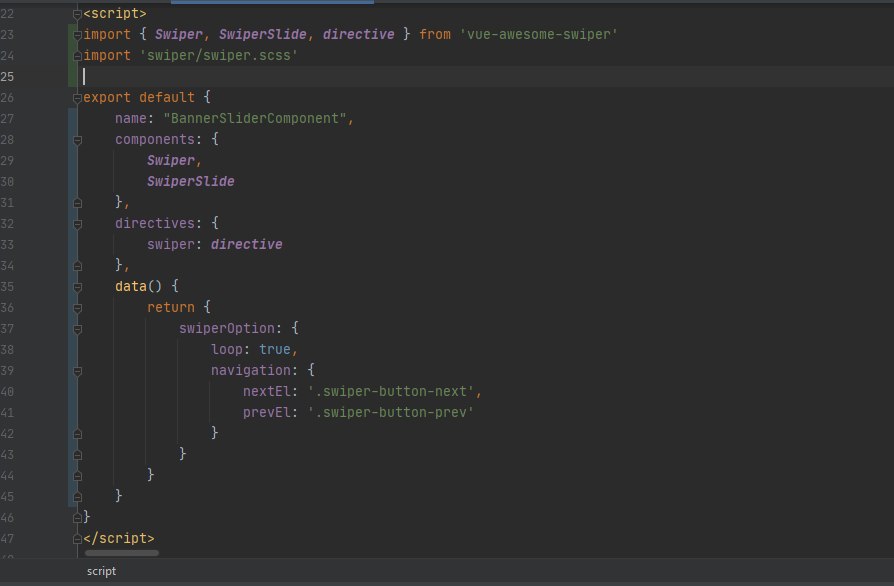Click the SwiperSlide entry in components
This screenshot has width=894, height=586.
pos(191,181)
